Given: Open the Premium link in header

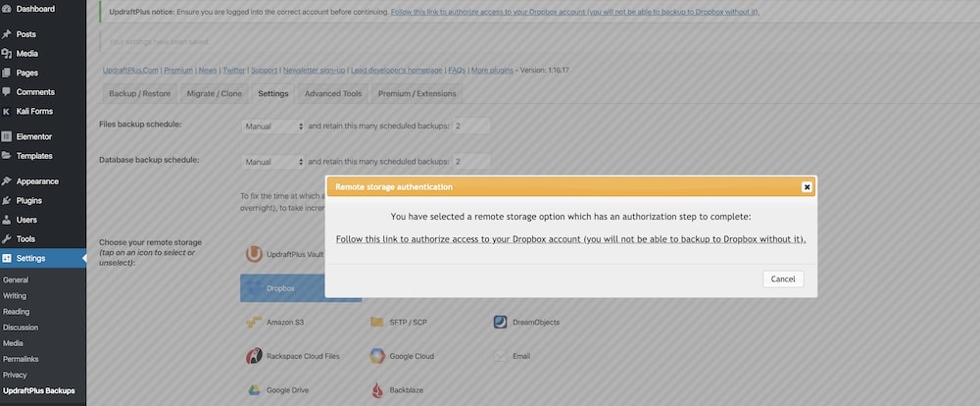Looking at the screenshot, I should coord(178,70).
